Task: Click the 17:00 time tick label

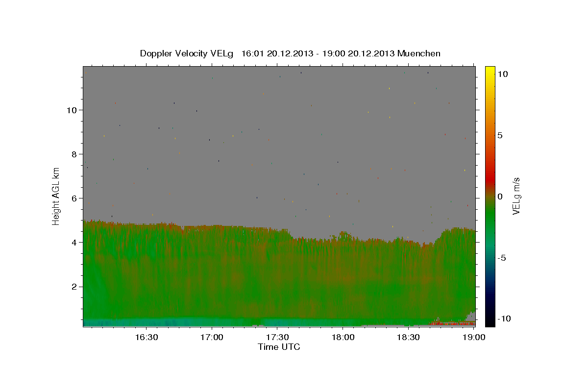Action: coord(211,337)
